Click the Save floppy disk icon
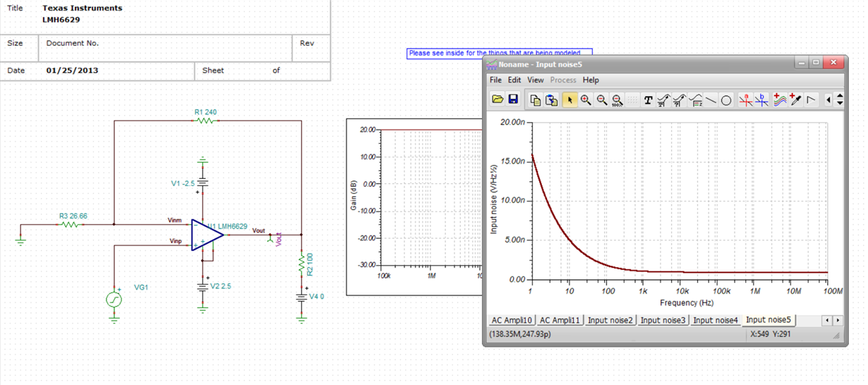Screen dimensions: 868x385 513,100
